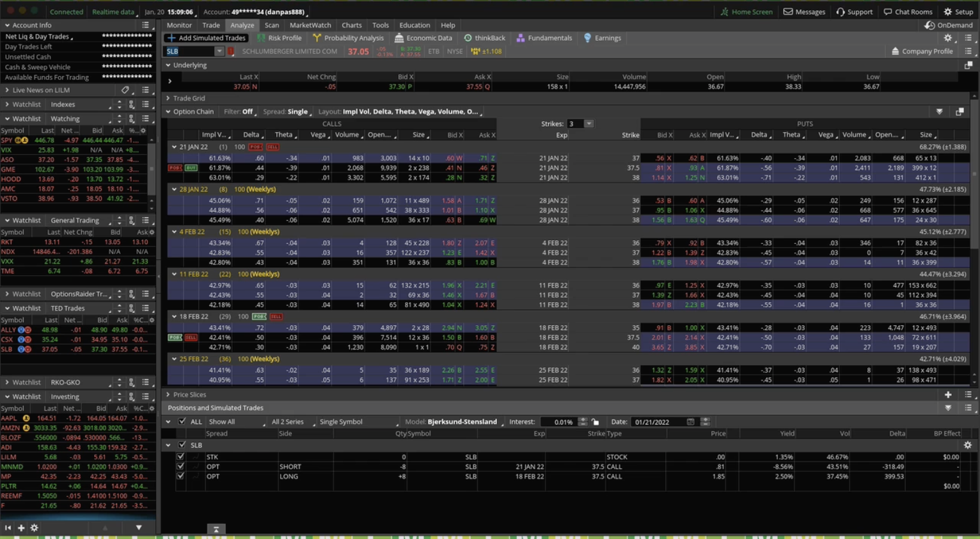Open the Economic Data section
Viewport: 980px width, 539px height.
tap(423, 38)
